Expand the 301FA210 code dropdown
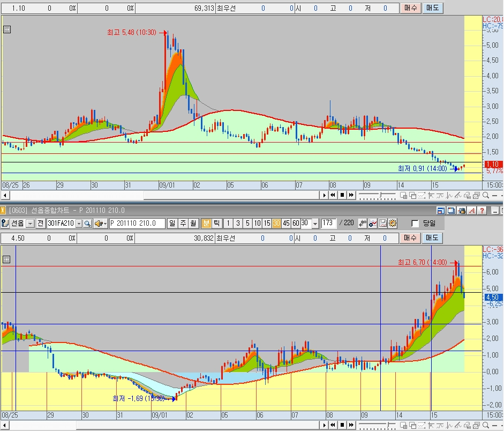The width and height of the screenshot is (504, 431). [79, 223]
